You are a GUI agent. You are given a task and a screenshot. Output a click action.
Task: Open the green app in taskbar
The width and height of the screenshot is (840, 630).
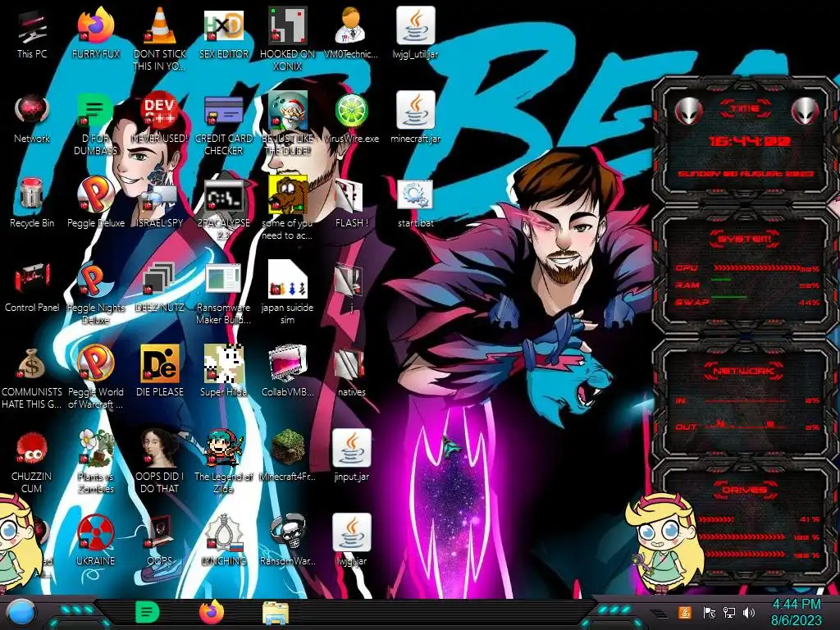148,612
